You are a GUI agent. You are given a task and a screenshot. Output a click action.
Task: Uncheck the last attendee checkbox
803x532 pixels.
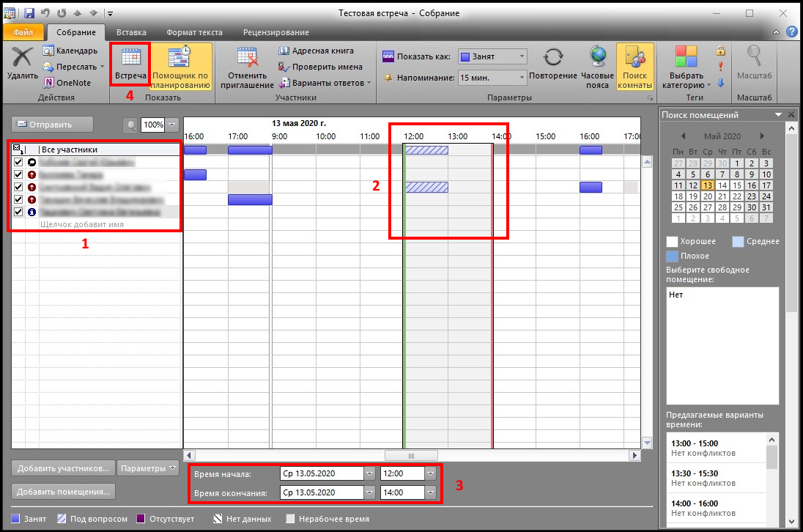point(18,212)
